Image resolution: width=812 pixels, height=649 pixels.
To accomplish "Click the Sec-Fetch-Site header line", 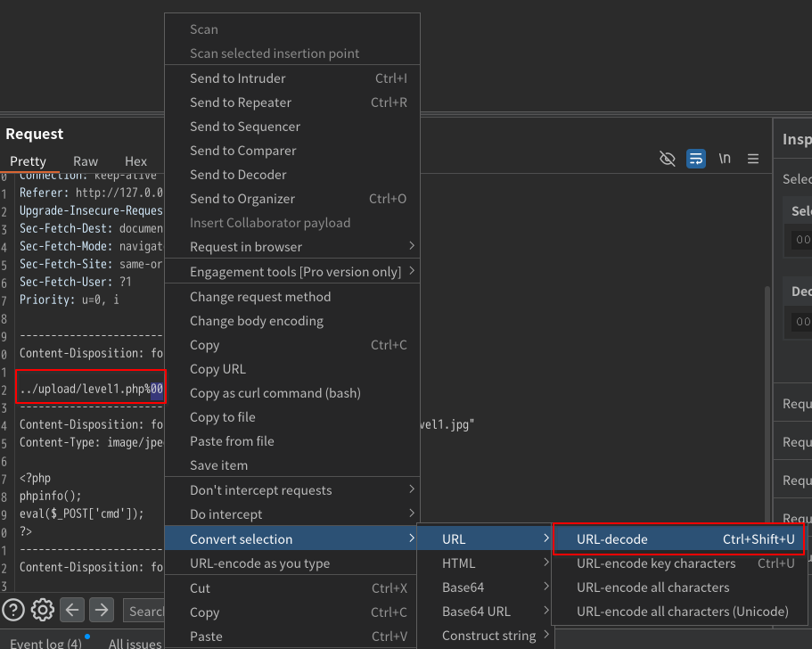I will 91,264.
